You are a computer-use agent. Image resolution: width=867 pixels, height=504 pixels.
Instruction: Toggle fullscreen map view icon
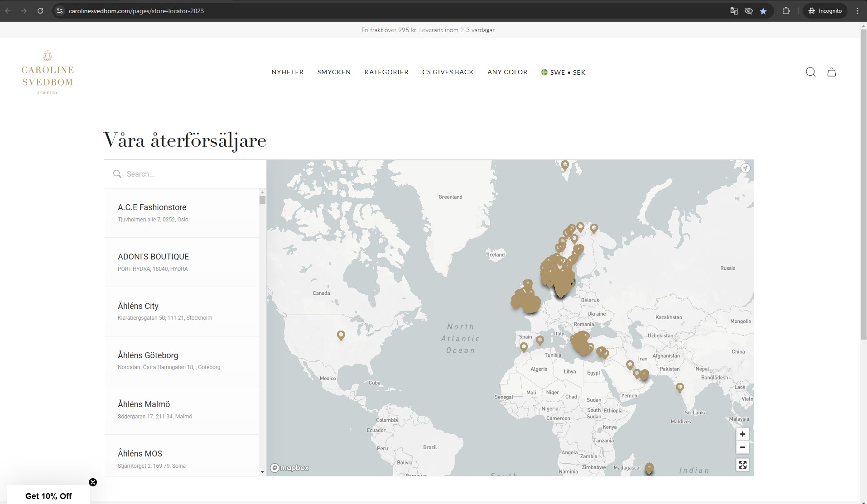coord(742,465)
